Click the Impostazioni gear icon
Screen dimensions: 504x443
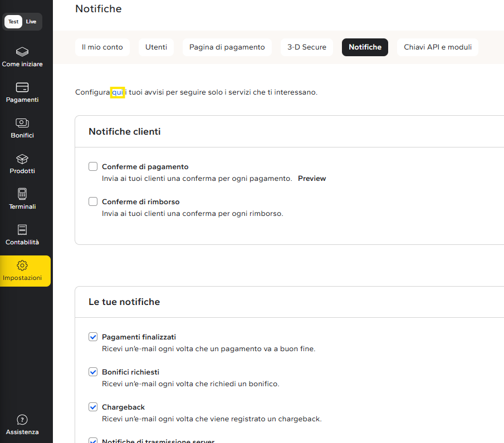[x=22, y=265]
